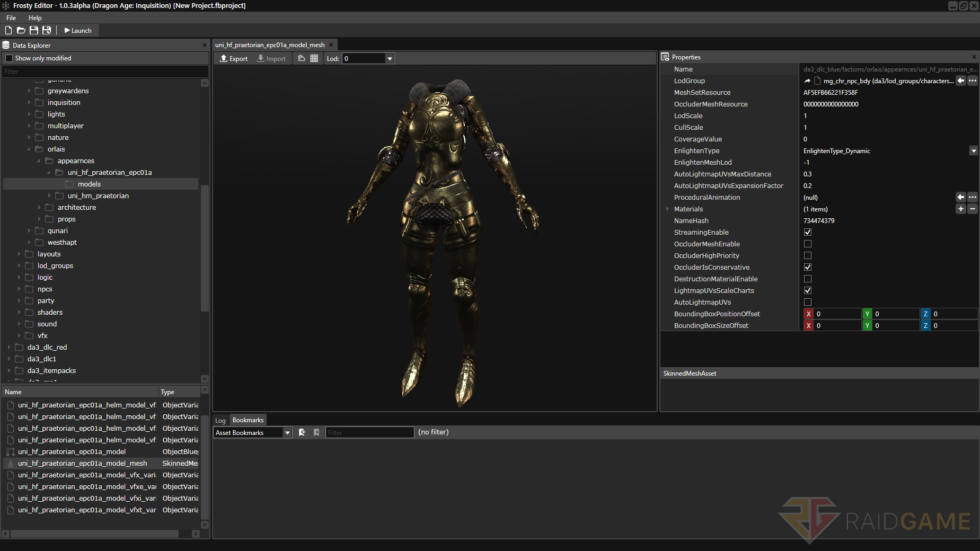Open the LodGroup ellipsis options
Viewport: 980px width, 551px height.
(x=973, y=81)
